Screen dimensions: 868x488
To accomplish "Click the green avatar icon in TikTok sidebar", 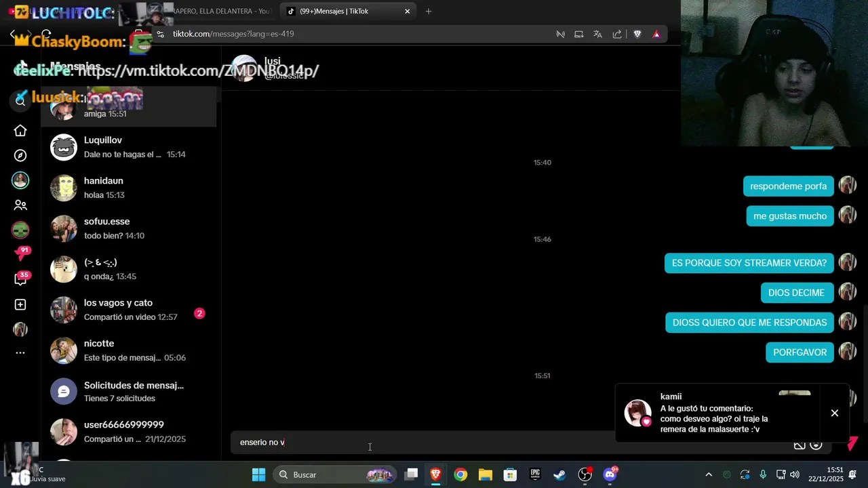I will [20, 230].
